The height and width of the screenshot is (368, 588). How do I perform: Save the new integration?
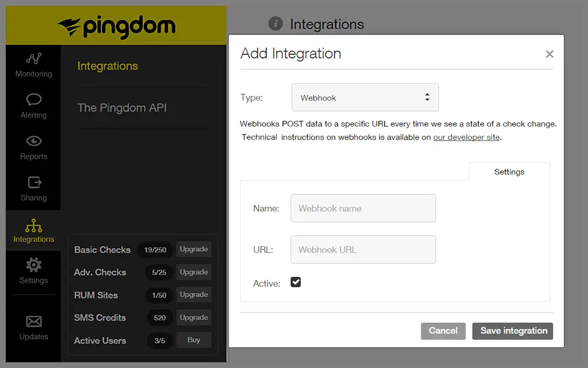(x=512, y=331)
